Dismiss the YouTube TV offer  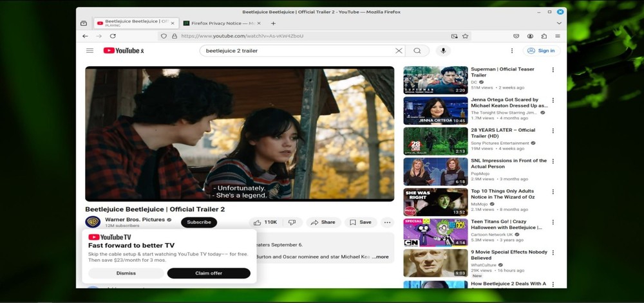(x=126, y=273)
